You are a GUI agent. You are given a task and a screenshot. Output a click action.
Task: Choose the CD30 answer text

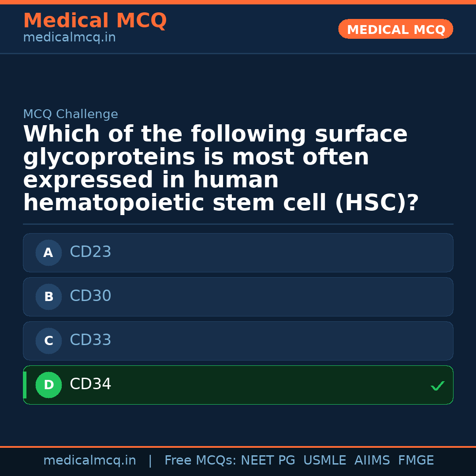tap(90, 296)
